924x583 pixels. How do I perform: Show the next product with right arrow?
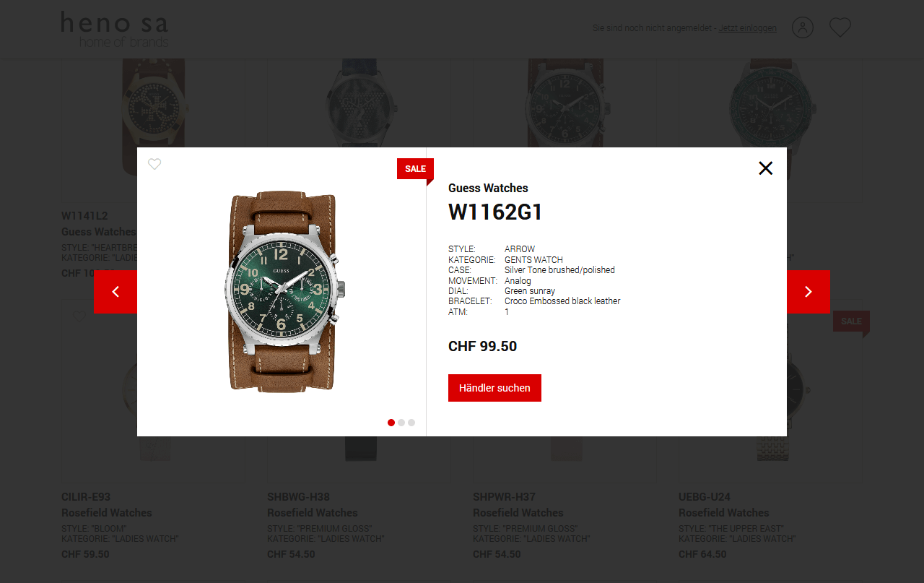coord(808,292)
